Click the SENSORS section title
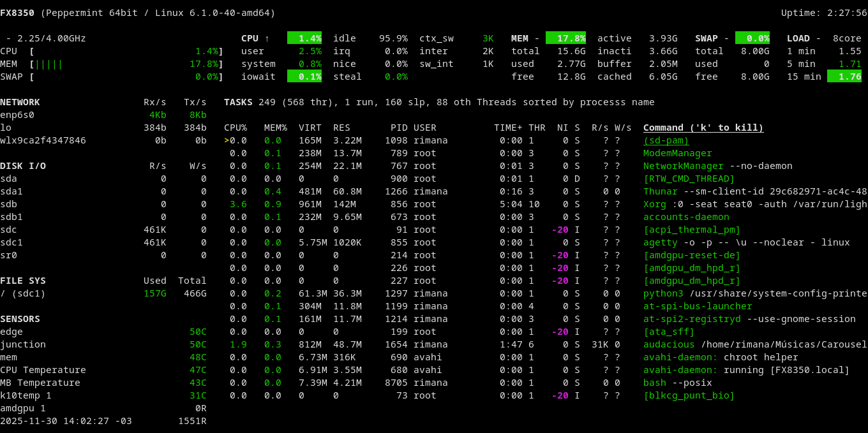This screenshot has height=433, width=868. pos(20,319)
